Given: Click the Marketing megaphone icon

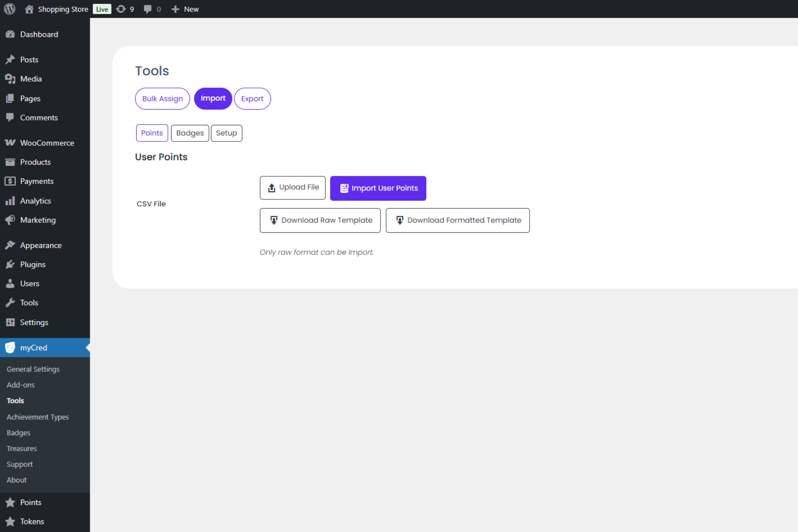Looking at the screenshot, I should 10,220.
